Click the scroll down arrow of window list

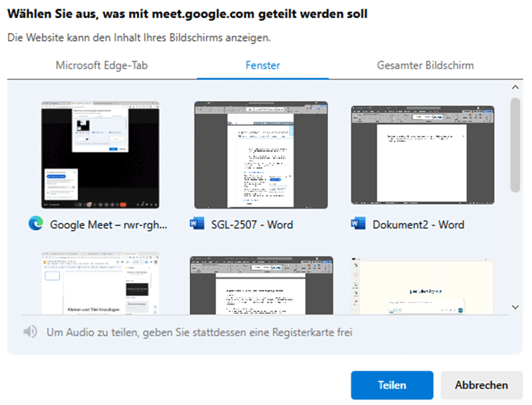[515, 307]
